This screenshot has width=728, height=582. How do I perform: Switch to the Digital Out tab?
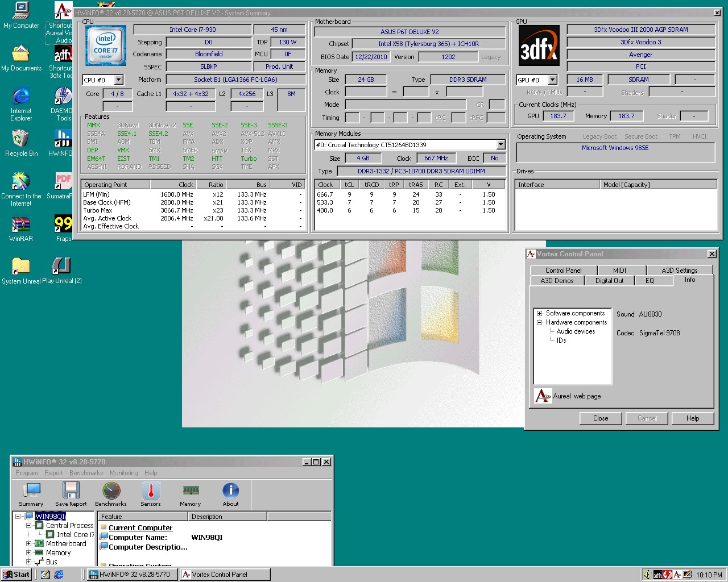pos(609,281)
